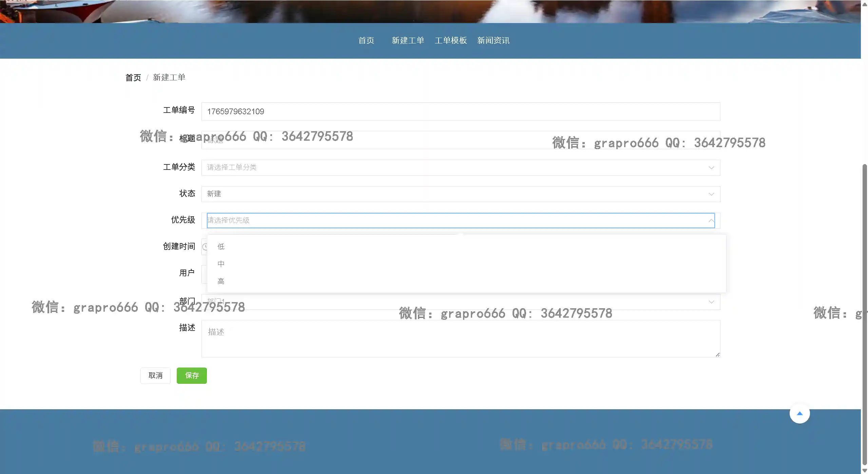The image size is (868, 474).
Task: Focus the 描述 text area
Action: 460,338
